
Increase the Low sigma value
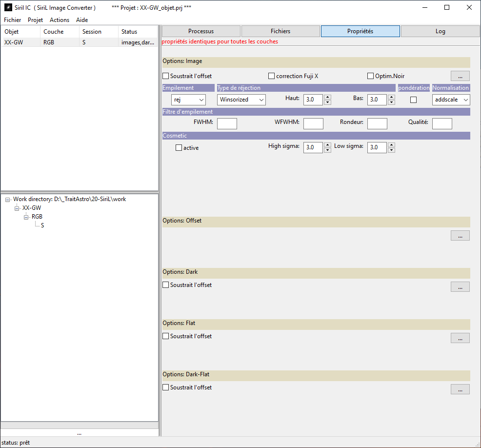click(x=391, y=145)
